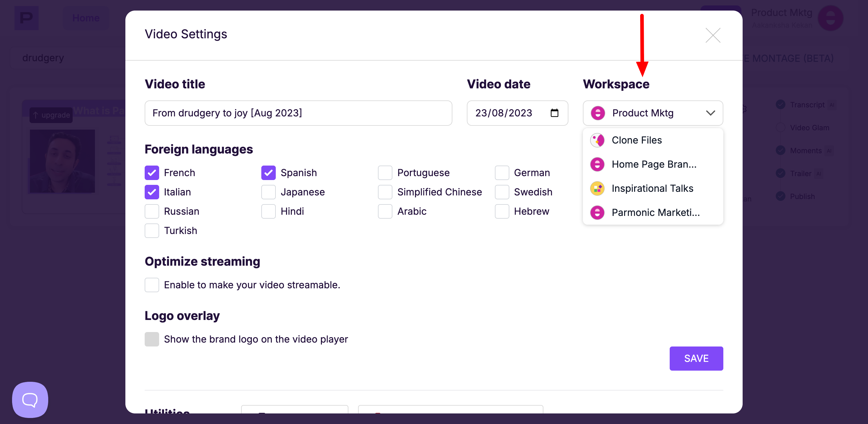
Task: Click the SAVE button
Action: click(696, 358)
